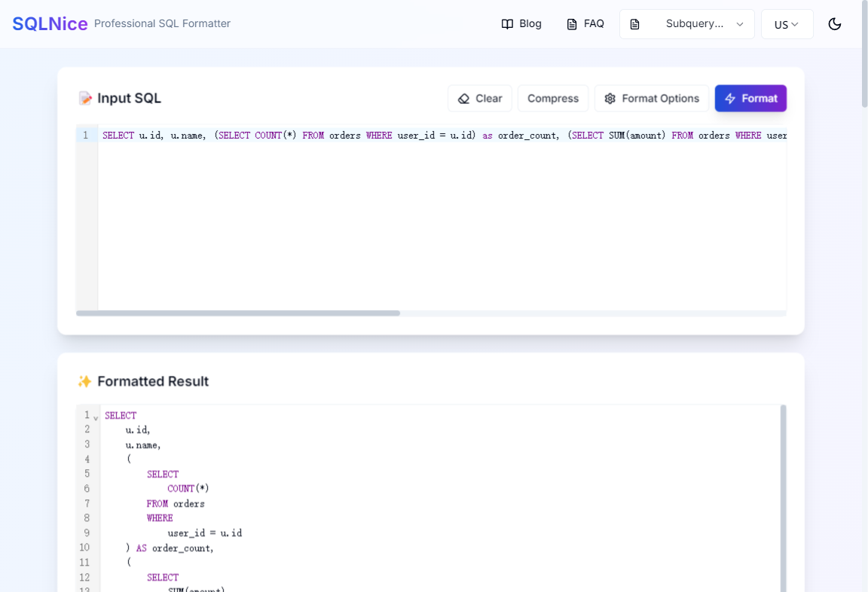Screen dimensions: 868x592
Task: Compress the SQL with the Compress button
Action: pyautogui.click(x=553, y=98)
